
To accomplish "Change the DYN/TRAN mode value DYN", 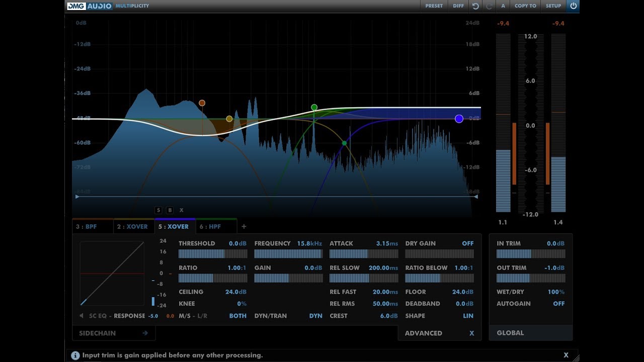I will click(x=315, y=316).
